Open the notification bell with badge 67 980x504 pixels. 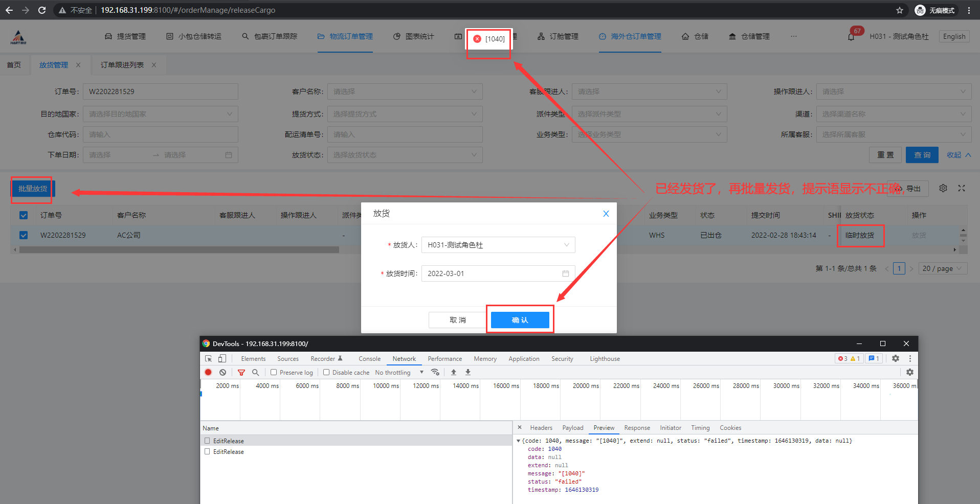[851, 37]
